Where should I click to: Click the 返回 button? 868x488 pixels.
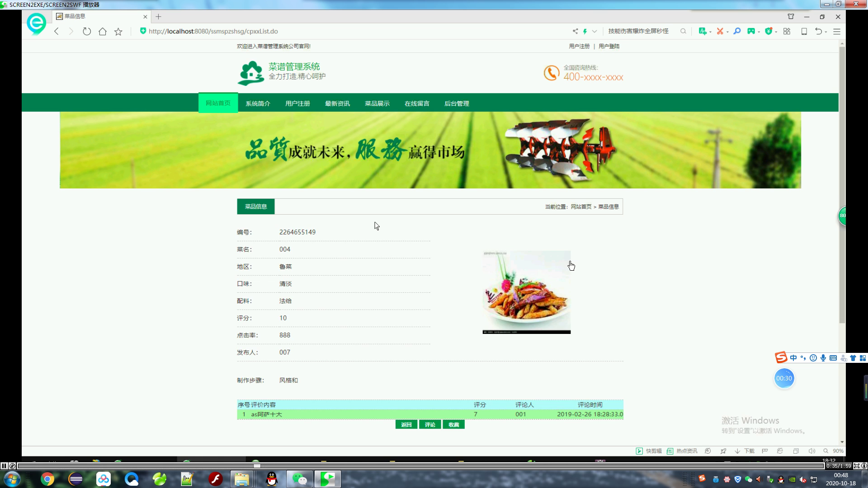point(406,425)
